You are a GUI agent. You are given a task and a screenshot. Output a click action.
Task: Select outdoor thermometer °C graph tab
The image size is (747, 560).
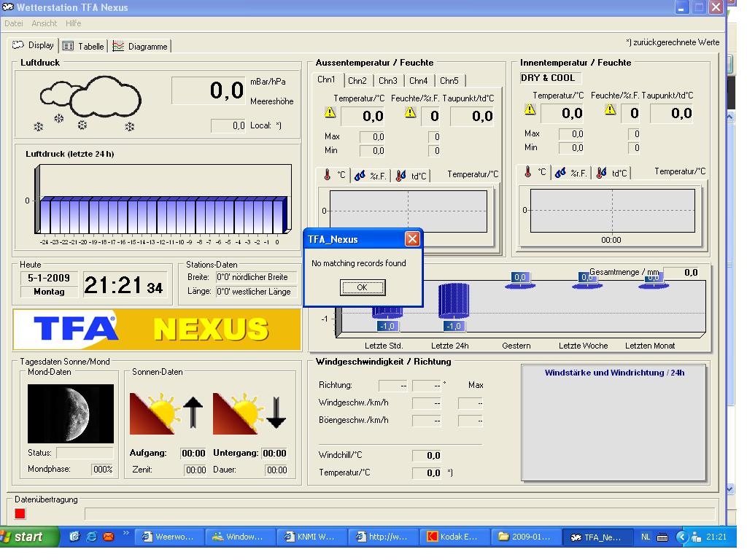334,175
